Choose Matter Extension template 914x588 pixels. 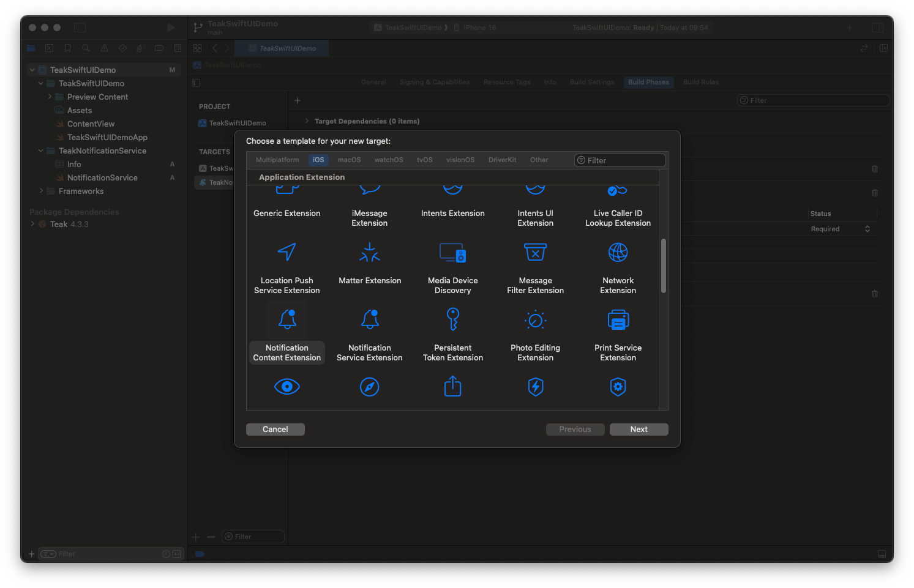point(370,263)
